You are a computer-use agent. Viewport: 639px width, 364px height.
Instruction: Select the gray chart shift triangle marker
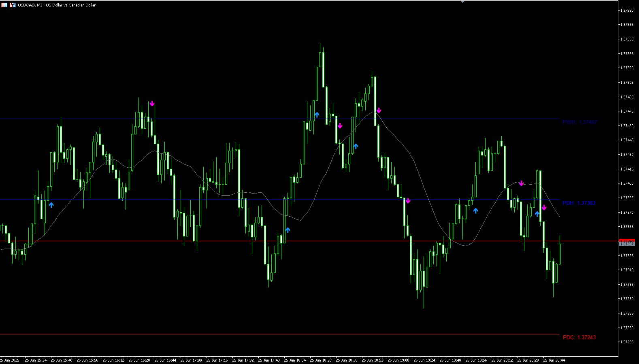[x=462, y=2]
